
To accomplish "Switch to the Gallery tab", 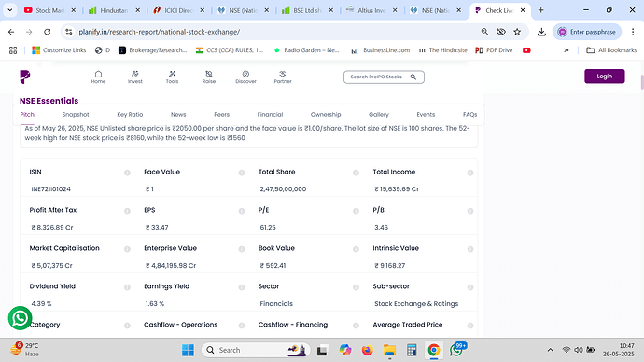I will [x=379, y=115].
